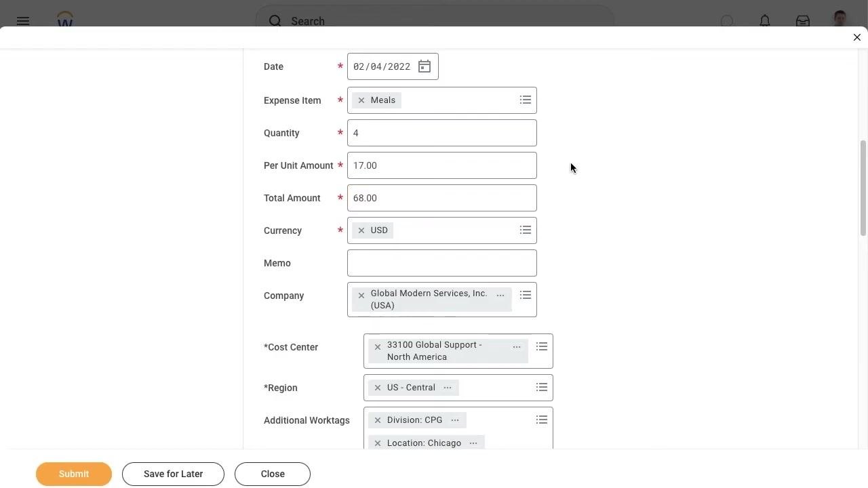This screenshot has height=488, width=868.
Task: Edit the Total Amount field
Action: pos(442,198)
